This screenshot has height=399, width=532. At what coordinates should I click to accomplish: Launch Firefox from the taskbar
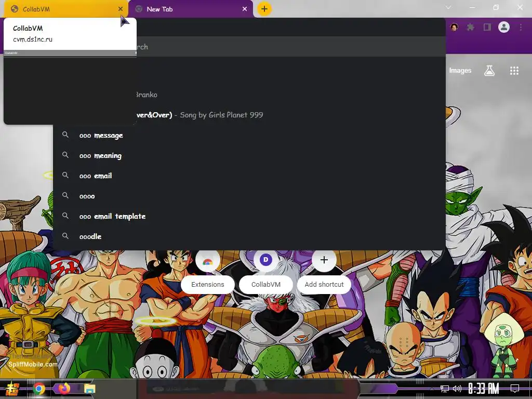click(64, 388)
